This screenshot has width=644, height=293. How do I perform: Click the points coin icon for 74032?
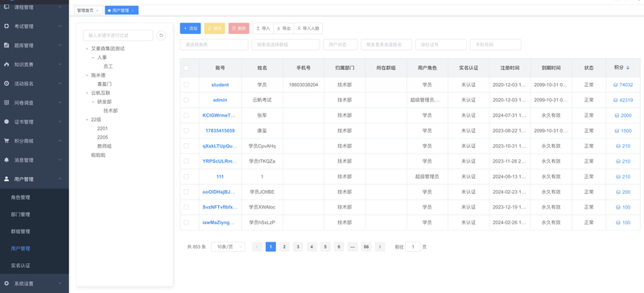[616, 85]
